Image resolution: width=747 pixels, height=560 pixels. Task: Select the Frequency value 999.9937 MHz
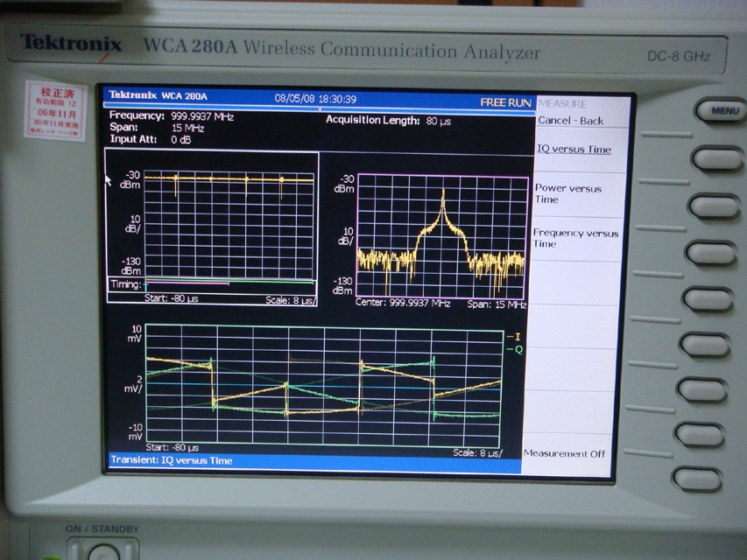pyautogui.click(x=202, y=116)
